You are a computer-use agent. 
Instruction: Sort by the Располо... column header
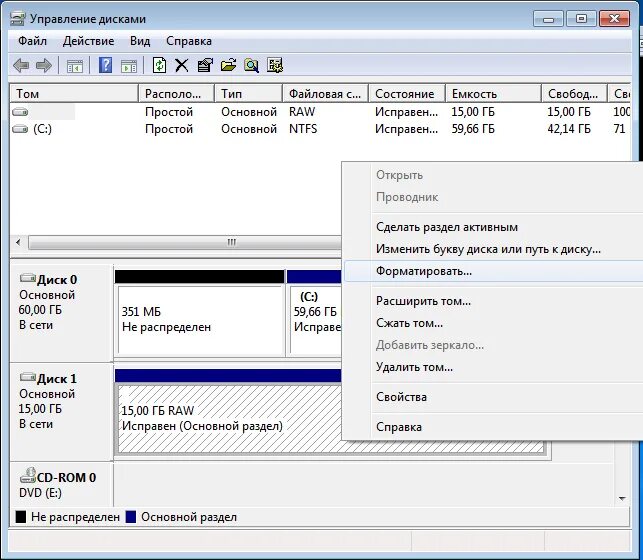177,93
